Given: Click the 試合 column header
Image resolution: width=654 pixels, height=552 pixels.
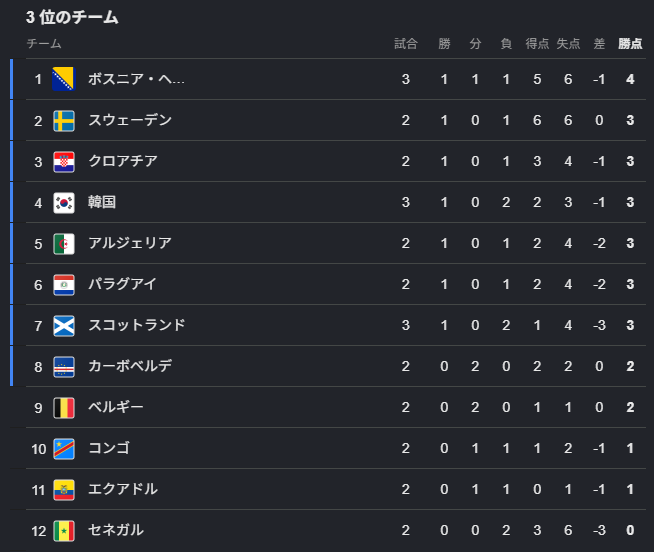Looking at the screenshot, I should 405,43.
